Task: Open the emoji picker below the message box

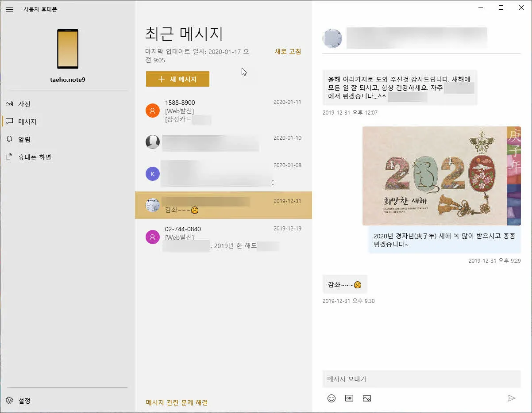Action: click(x=331, y=398)
